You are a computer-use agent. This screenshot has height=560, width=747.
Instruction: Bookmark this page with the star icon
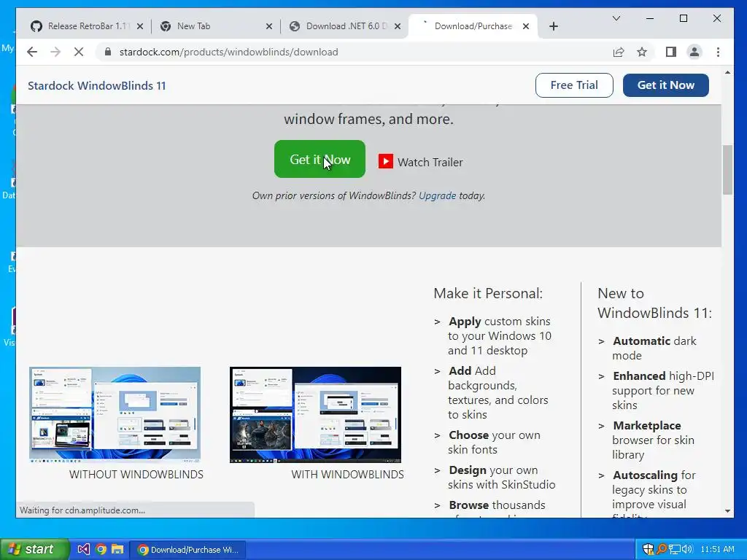point(642,52)
